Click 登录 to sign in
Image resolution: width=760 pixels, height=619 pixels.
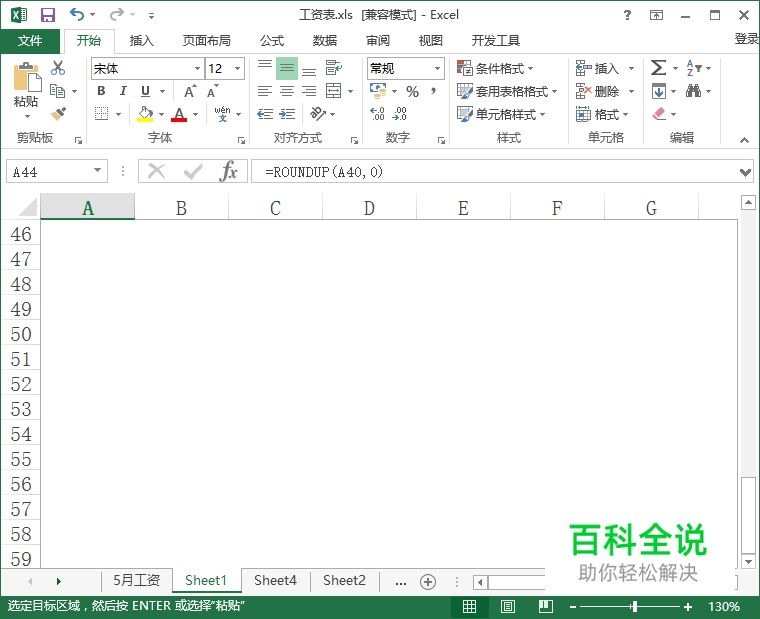(x=746, y=39)
